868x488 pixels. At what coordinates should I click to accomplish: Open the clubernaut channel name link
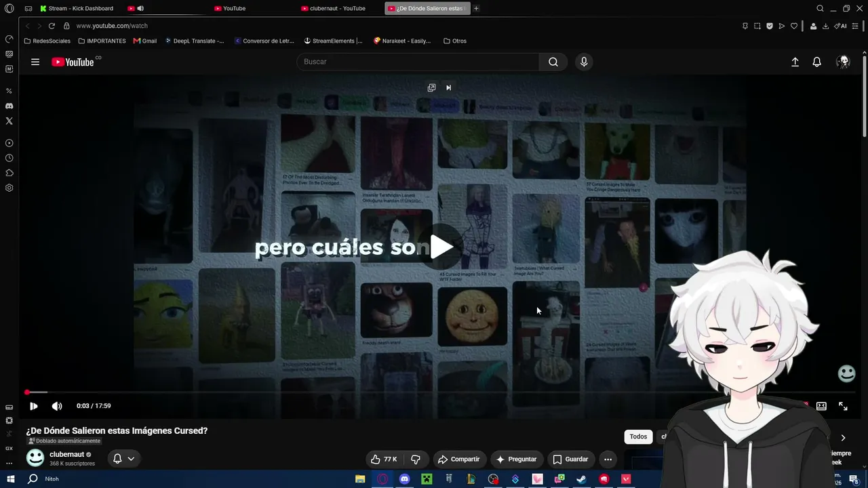(66, 455)
